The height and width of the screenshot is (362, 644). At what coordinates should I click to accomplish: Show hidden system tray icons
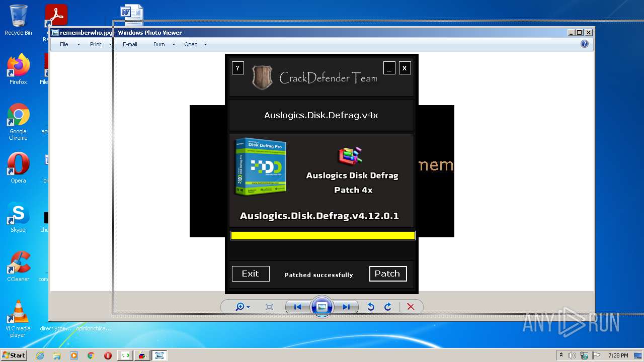pyautogui.click(x=561, y=355)
